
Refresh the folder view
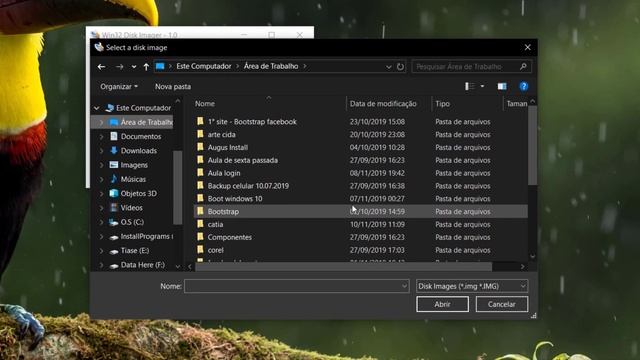tap(400, 67)
